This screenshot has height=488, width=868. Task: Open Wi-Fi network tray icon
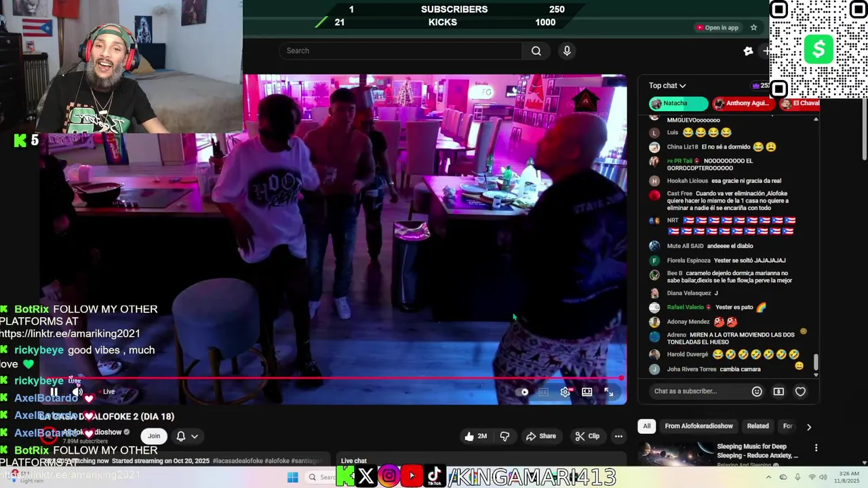coord(812,477)
